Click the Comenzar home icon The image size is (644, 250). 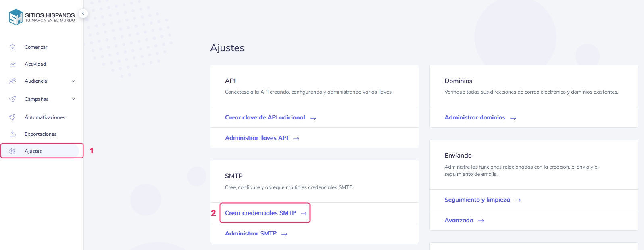(x=13, y=47)
